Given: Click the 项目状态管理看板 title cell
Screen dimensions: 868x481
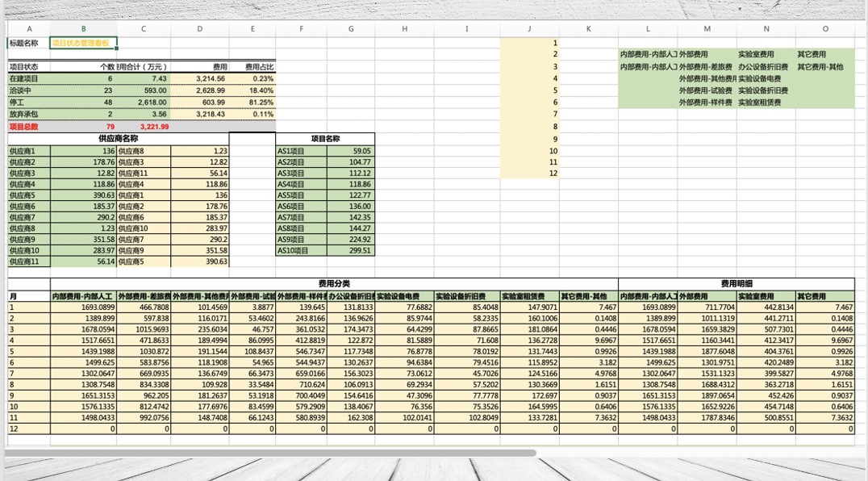Looking at the screenshot, I should click(83, 43).
